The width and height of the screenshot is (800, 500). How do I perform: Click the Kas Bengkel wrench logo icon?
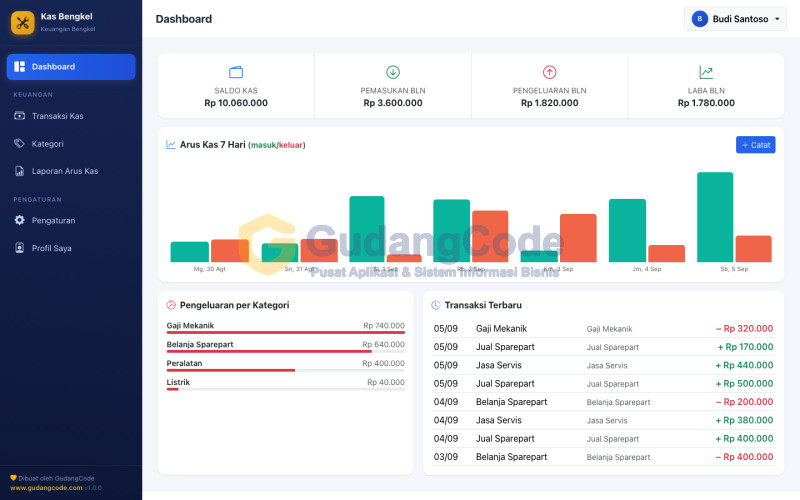(22, 22)
